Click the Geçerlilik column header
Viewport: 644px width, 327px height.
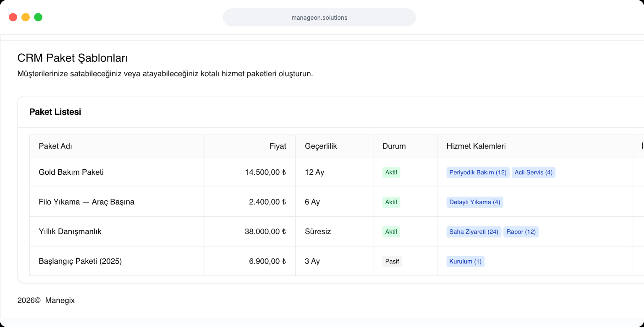pyautogui.click(x=334, y=146)
